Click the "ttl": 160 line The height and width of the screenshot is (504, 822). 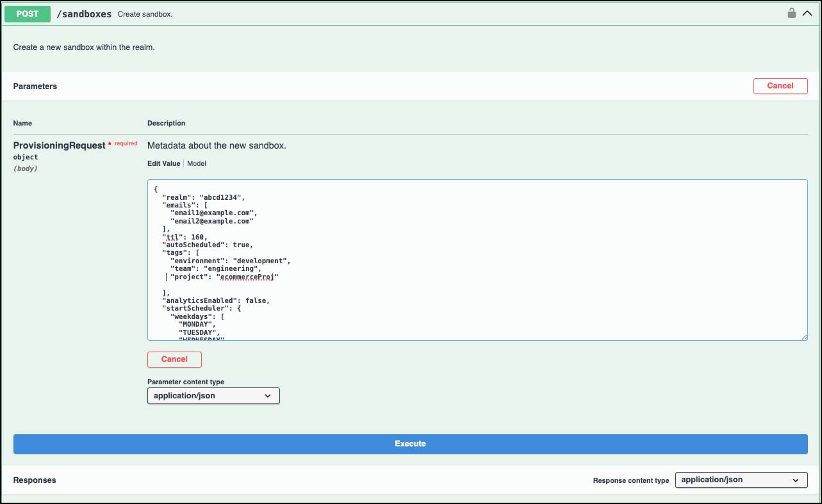(185, 237)
